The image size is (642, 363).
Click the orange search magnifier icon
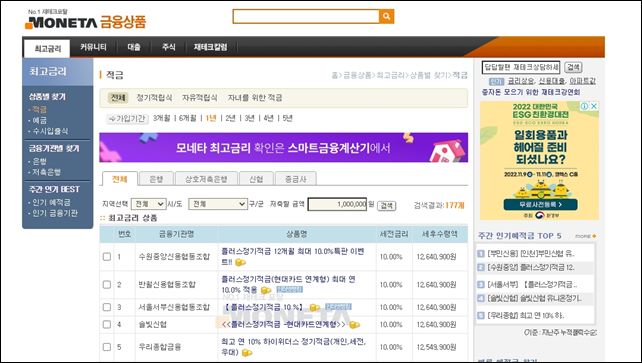[387, 16]
